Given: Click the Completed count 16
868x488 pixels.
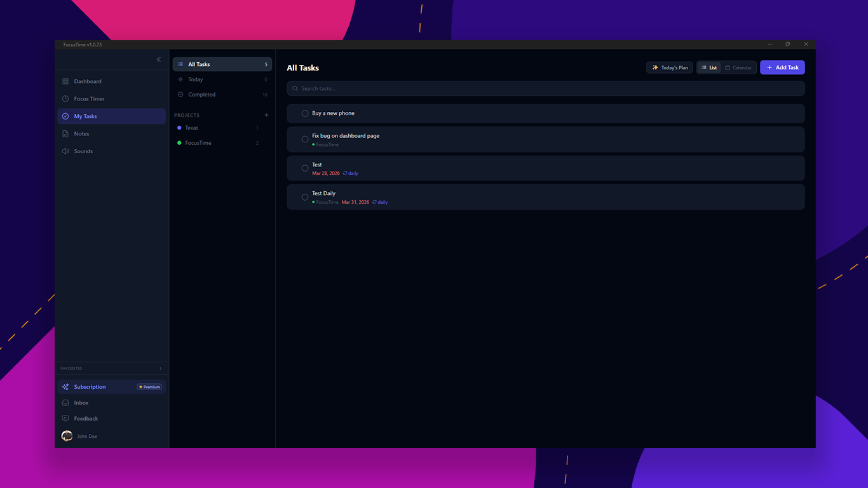Looking at the screenshot, I should [x=265, y=95].
